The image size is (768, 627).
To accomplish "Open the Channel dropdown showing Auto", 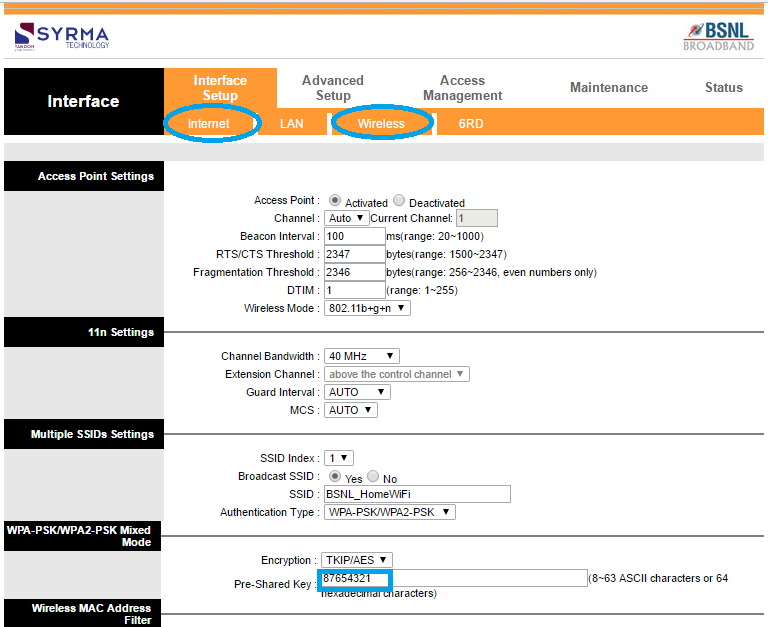I will coord(346,218).
